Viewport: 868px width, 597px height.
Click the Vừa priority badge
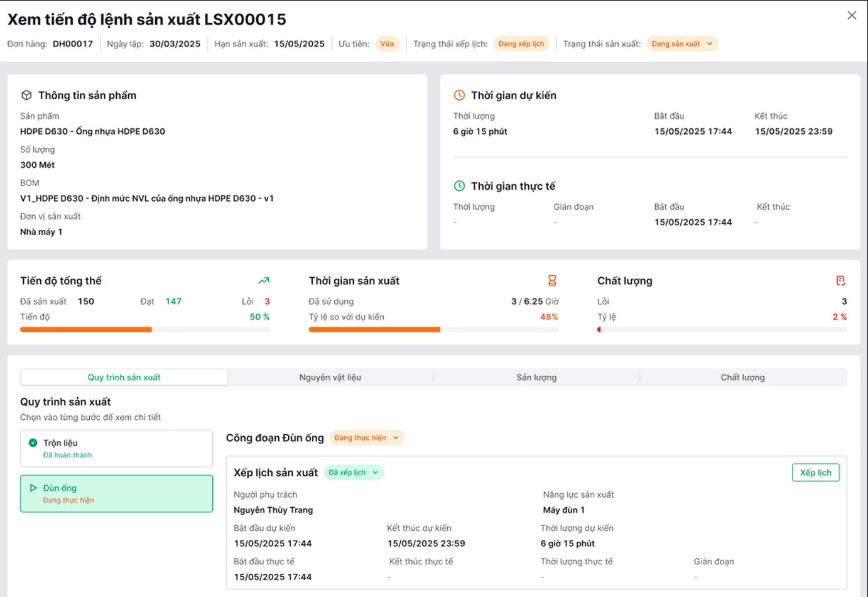coord(387,44)
